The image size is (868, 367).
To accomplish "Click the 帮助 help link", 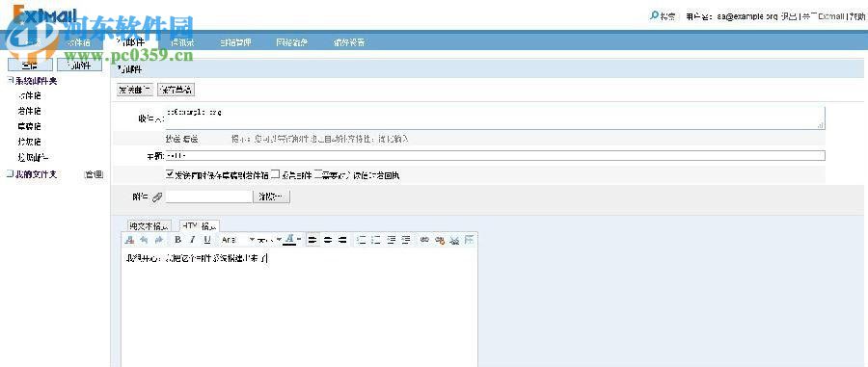I will 856,16.
